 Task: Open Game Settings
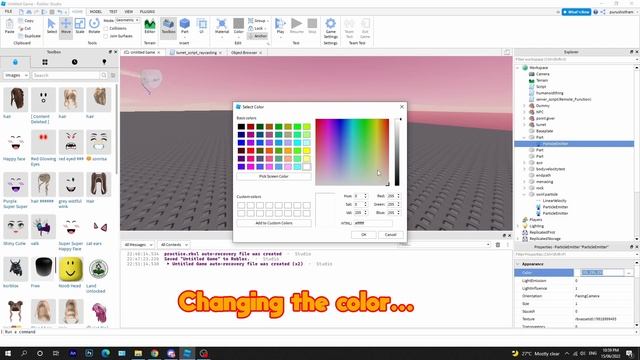tap(331, 29)
